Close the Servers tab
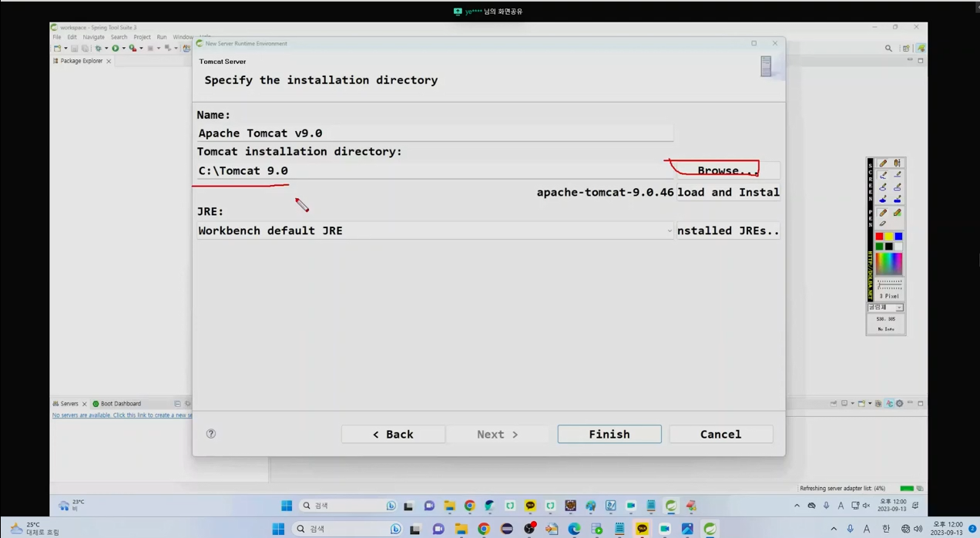The image size is (980, 538). (x=85, y=404)
